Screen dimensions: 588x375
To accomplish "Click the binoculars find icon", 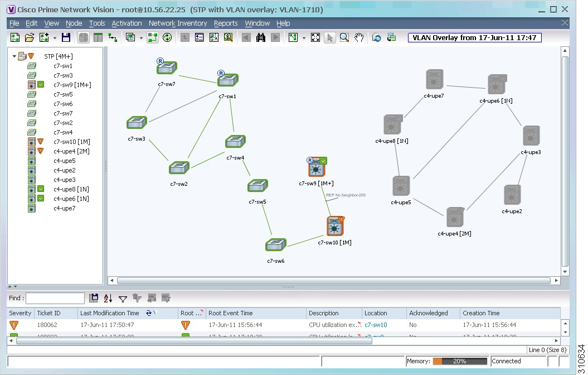I will coord(261,37).
